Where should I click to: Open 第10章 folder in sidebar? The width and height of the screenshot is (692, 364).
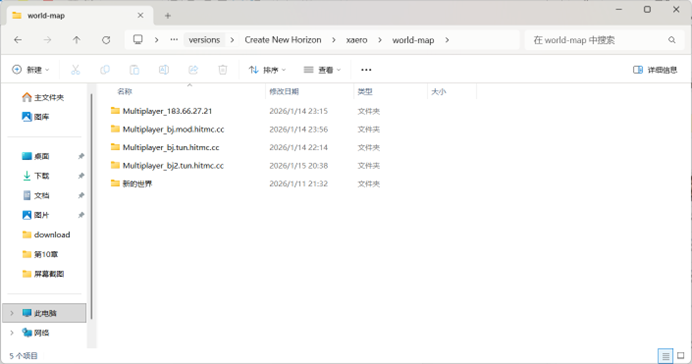pyautogui.click(x=40, y=254)
